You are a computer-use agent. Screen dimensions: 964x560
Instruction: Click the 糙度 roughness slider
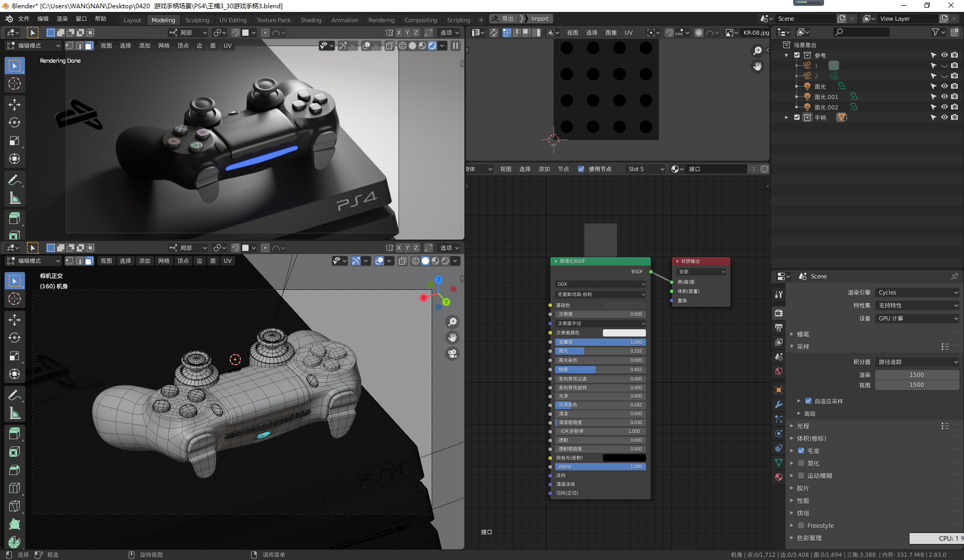[600, 370]
